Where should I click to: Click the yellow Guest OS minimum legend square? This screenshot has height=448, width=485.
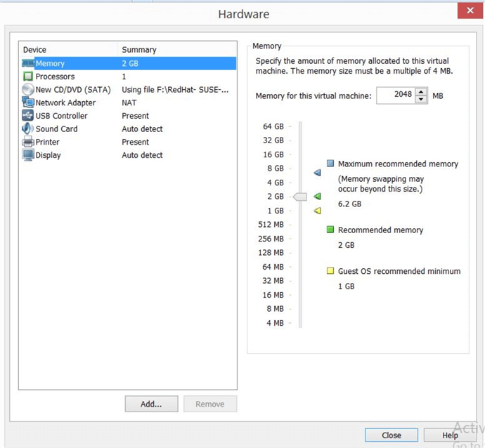click(x=330, y=270)
